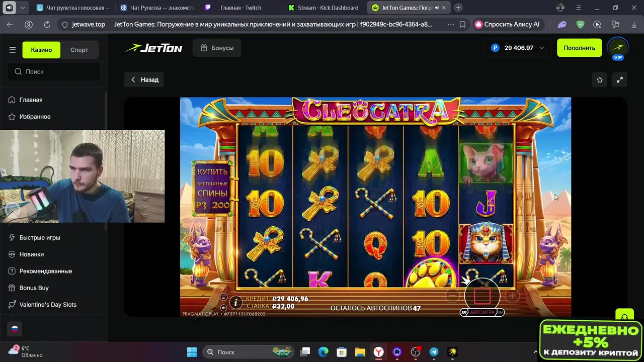Screen dimensions: 644x362
Task: Click Купить бесплатные спины panel
Action: [x=213, y=189]
